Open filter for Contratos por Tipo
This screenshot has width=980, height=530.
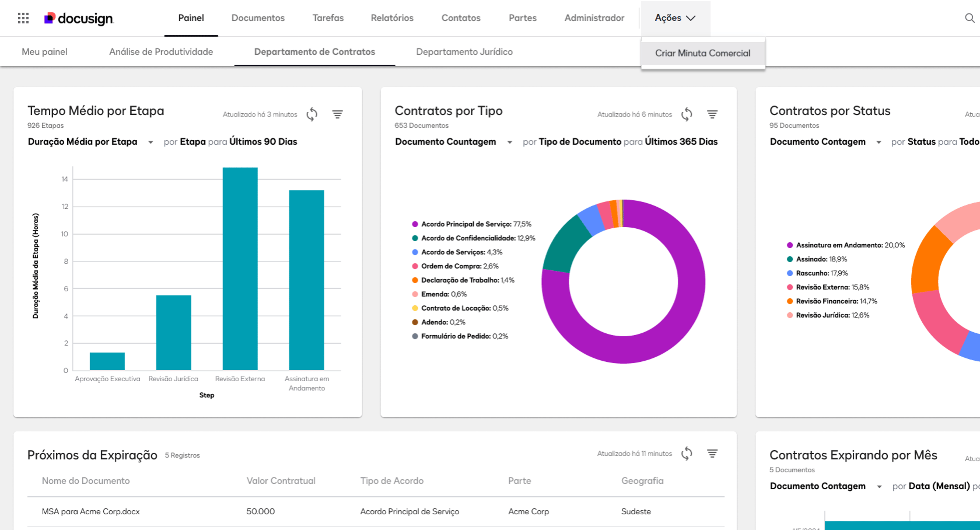(712, 114)
